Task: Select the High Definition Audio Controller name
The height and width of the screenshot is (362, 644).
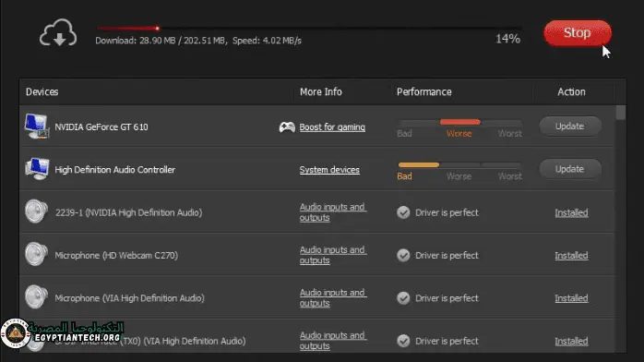Action: [x=115, y=170]
